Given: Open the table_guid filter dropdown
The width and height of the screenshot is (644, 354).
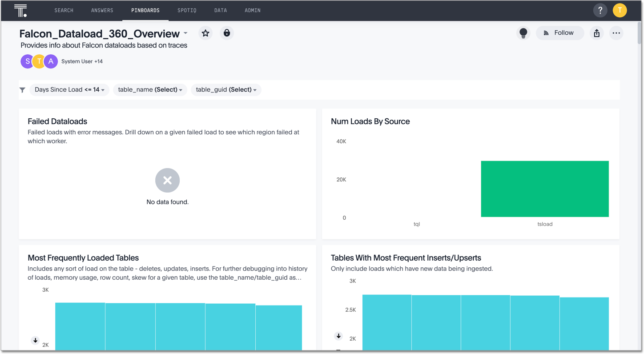Looking at the screenshot, I should 226,90.
